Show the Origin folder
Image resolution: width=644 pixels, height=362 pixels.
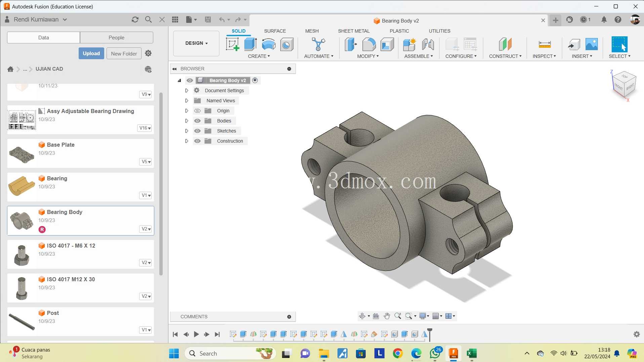[x=197, y=111]
